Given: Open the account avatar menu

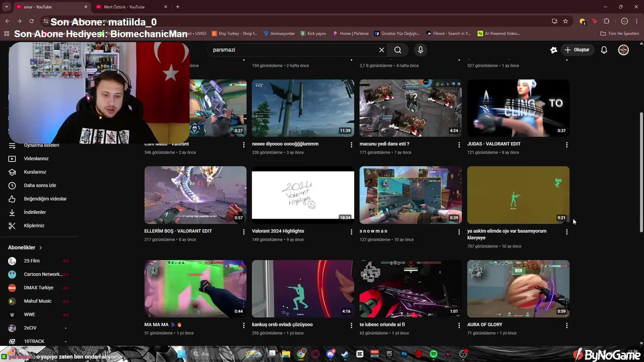Looking at the screenshot, I should [x=623, y=50].
